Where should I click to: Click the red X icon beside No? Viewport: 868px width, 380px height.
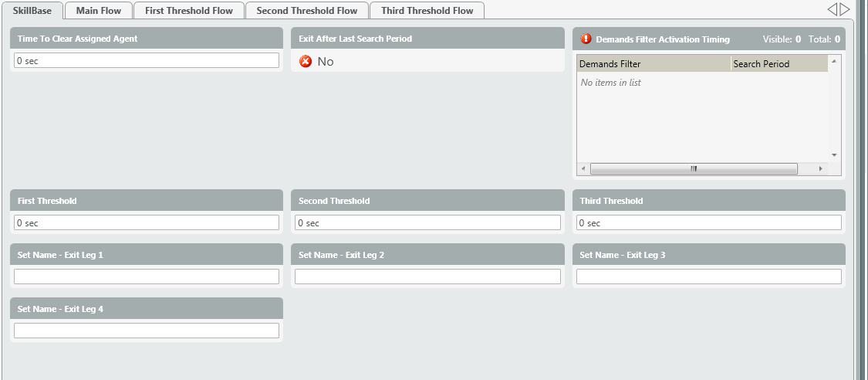[x=306, y=61]
